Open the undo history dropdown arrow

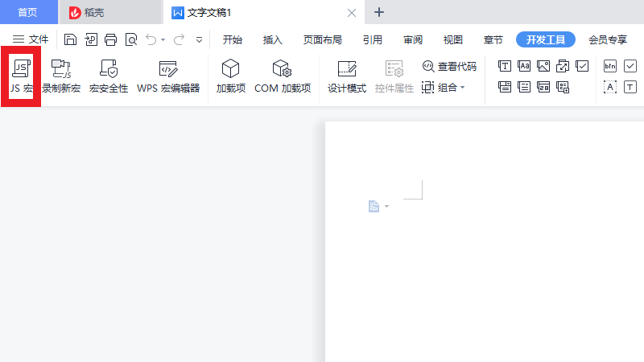(x=163, y=39)
